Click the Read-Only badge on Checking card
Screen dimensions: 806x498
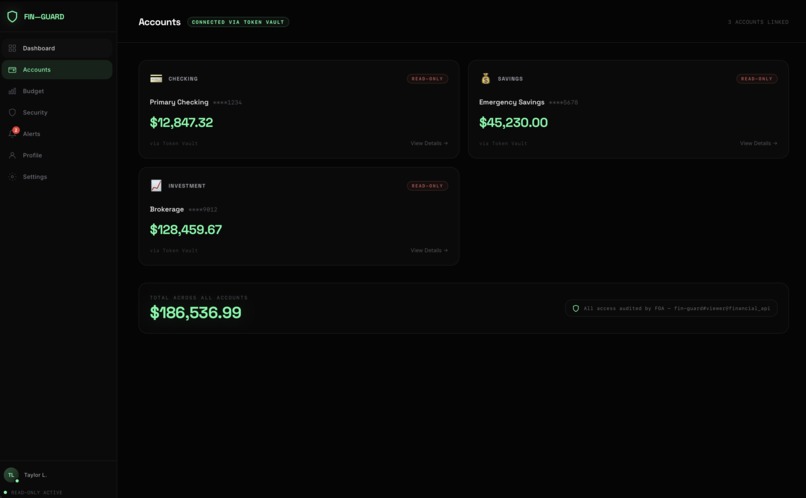click(x=427, y=79)
